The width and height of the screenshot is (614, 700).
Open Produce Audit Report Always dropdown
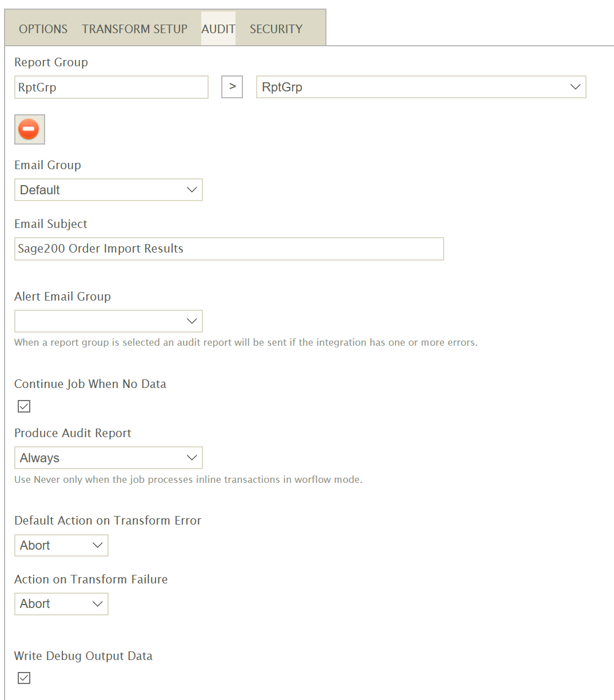click(109, 458)
